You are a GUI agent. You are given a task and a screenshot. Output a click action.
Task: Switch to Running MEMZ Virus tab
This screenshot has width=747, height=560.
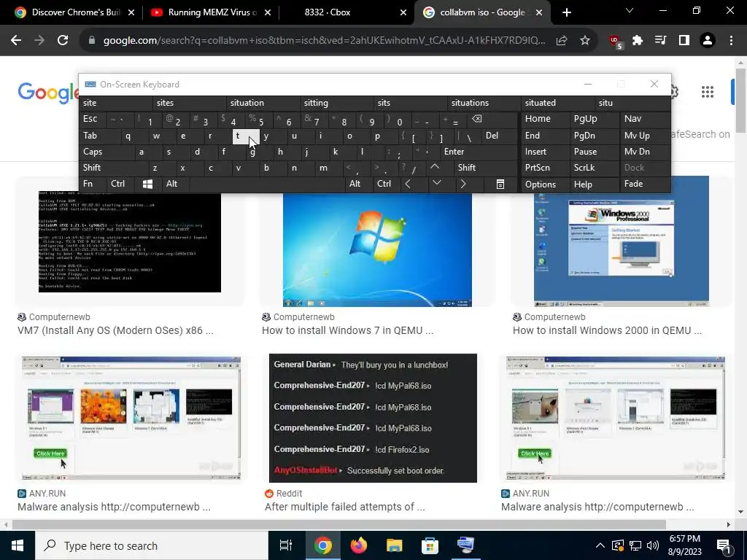(209, 12)
